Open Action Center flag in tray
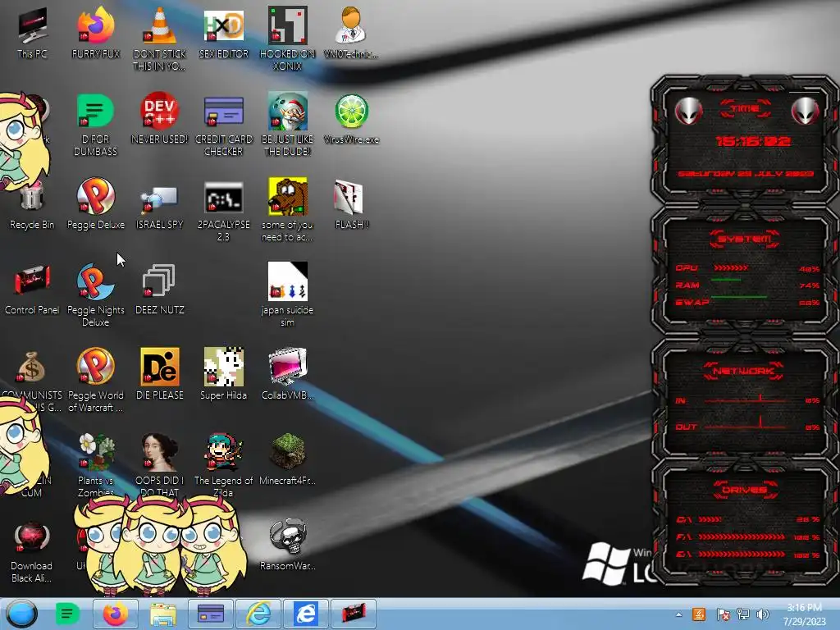 (x=723, y=614)
